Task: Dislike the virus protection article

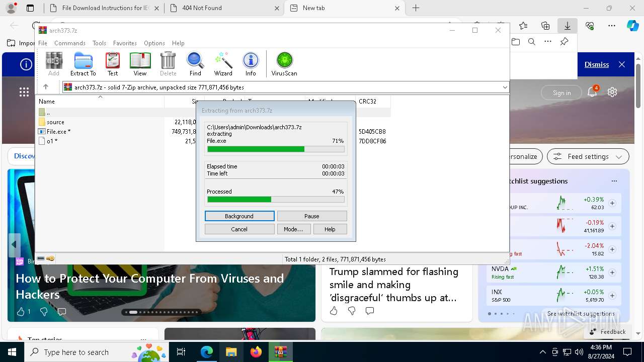Action: click(44, 312)
